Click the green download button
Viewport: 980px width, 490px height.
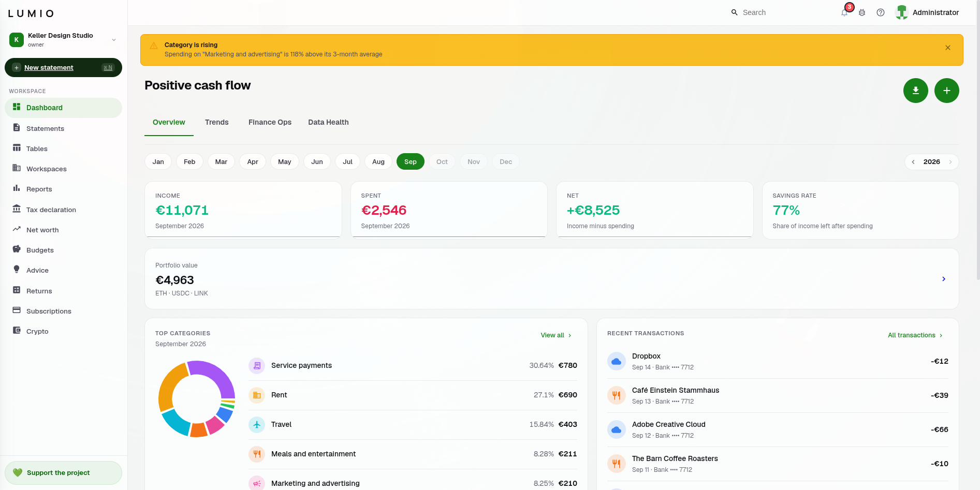[x=916, y=91]
